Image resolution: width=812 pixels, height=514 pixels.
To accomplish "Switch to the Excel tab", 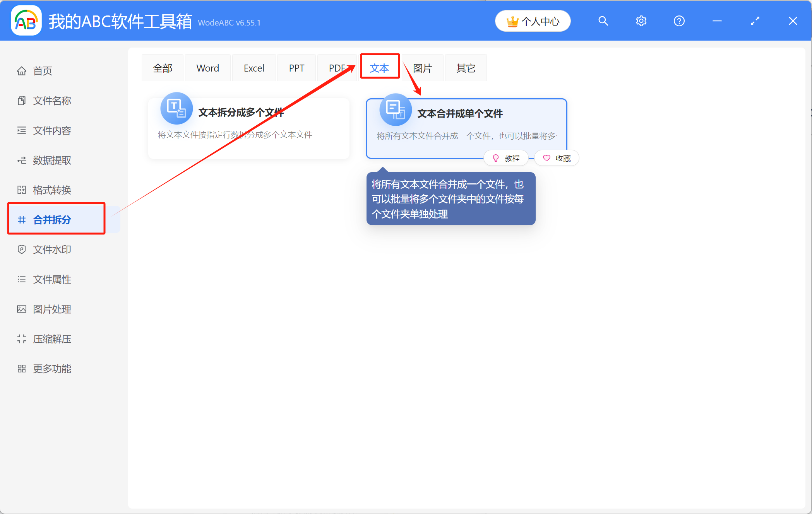I will 254,67.
